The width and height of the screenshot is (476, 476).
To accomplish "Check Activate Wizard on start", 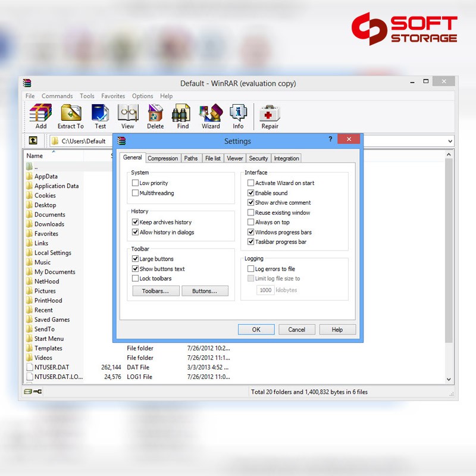I will (250, 183).
